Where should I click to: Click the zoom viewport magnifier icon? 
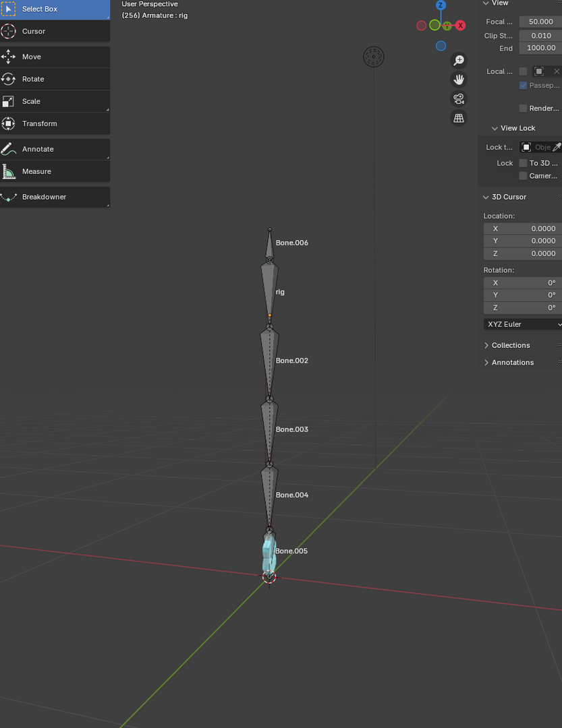(x=459, y=61)
